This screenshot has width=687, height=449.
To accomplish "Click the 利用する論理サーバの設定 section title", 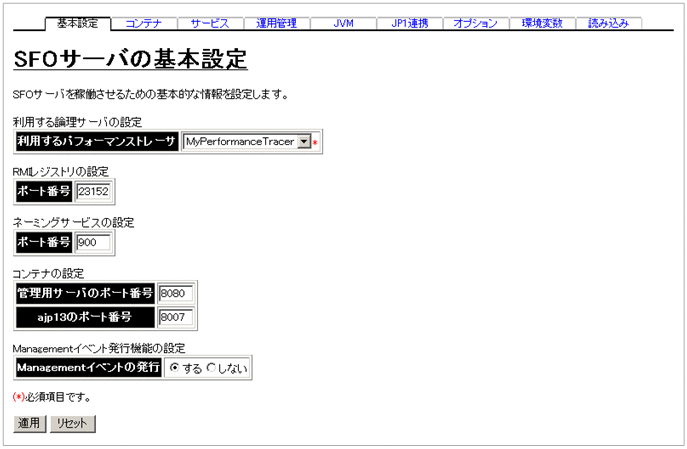I will click(x=77, y=122).
